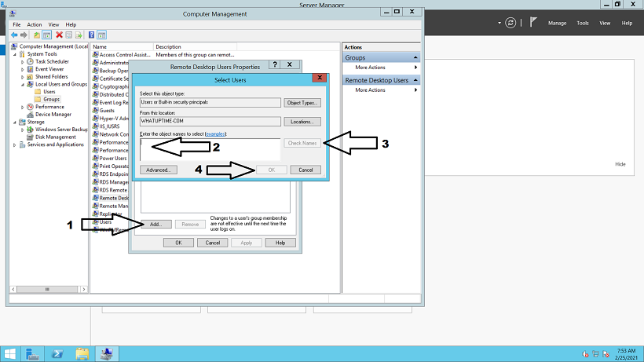The height and width of the screenshot is (362, 644).
Task: Select the Groups folder in tree
Action: [51, 99]
